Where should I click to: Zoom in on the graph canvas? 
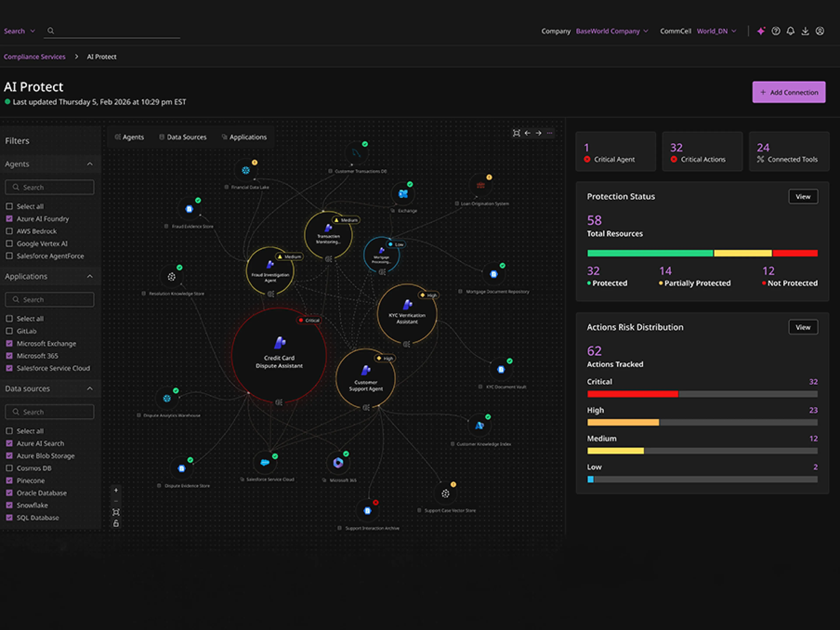coord(116,490)
